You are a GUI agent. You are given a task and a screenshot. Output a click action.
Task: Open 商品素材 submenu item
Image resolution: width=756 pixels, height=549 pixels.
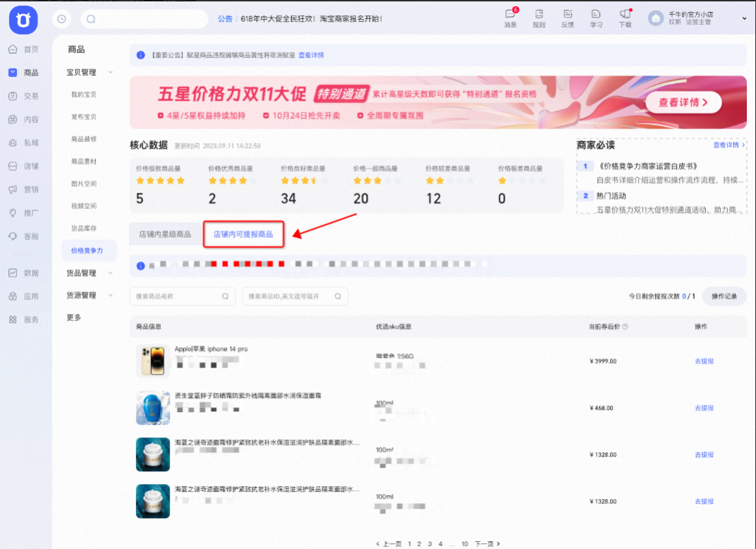pyautogui.click(x=84, y=161)
